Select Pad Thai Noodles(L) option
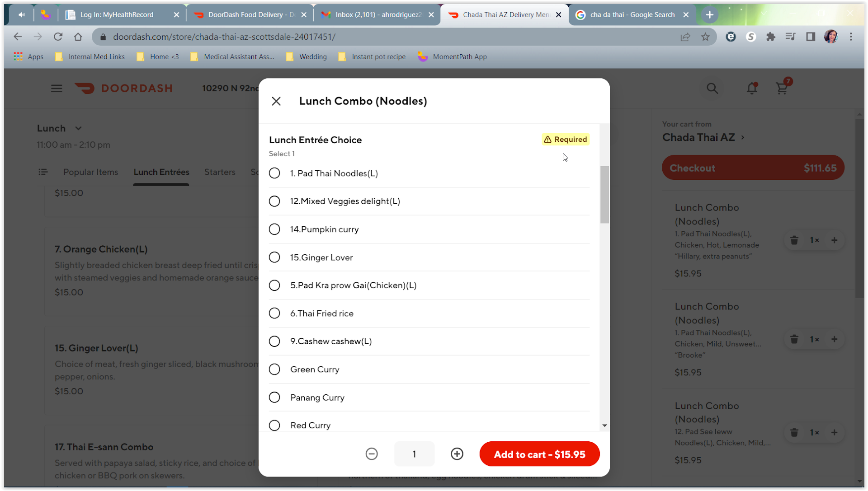The image size is (868, 491). pyautogui.click(x=274, y=173)
